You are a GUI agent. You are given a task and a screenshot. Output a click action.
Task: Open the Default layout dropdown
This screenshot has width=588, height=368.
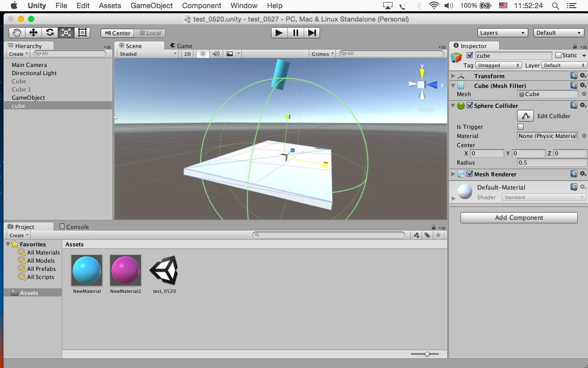point(558,33)
